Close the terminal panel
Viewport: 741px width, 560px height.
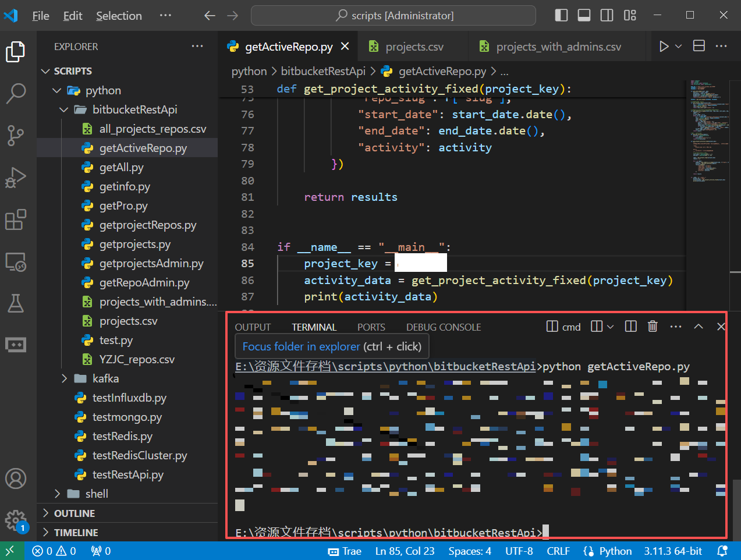[x=721, y=327]
